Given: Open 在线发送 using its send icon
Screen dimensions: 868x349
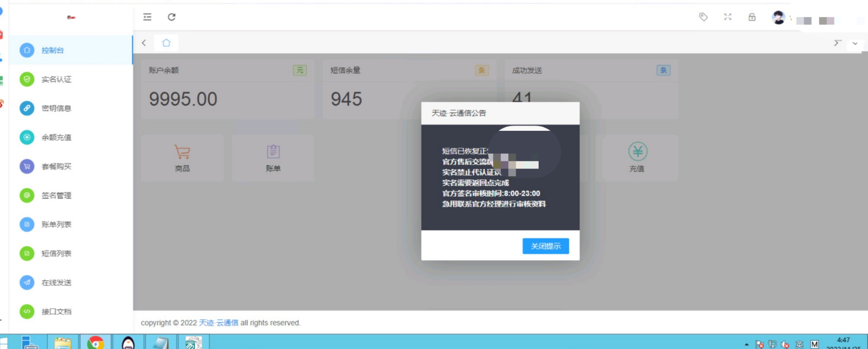Looking at the screenshot, I should [x=27, y=282].
